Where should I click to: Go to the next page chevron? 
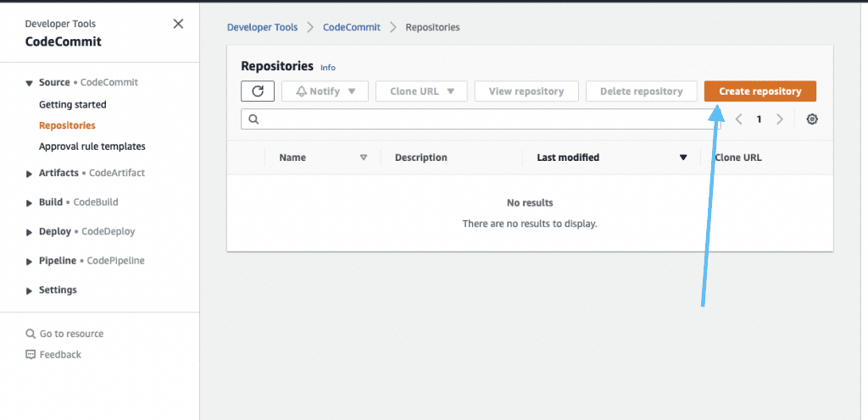tap(780, 119)
